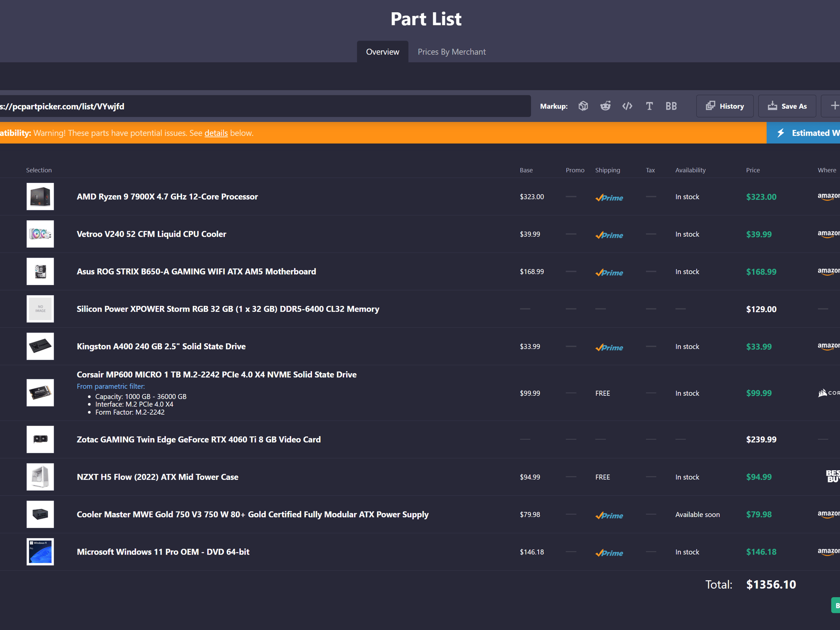Screen dimensions: 840x630
Task: Select the BB code markup option
Action: 671,106
